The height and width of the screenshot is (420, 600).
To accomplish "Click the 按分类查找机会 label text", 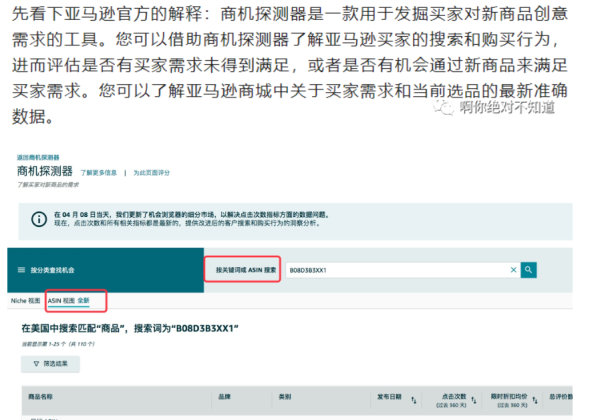I will coord(52,270).
